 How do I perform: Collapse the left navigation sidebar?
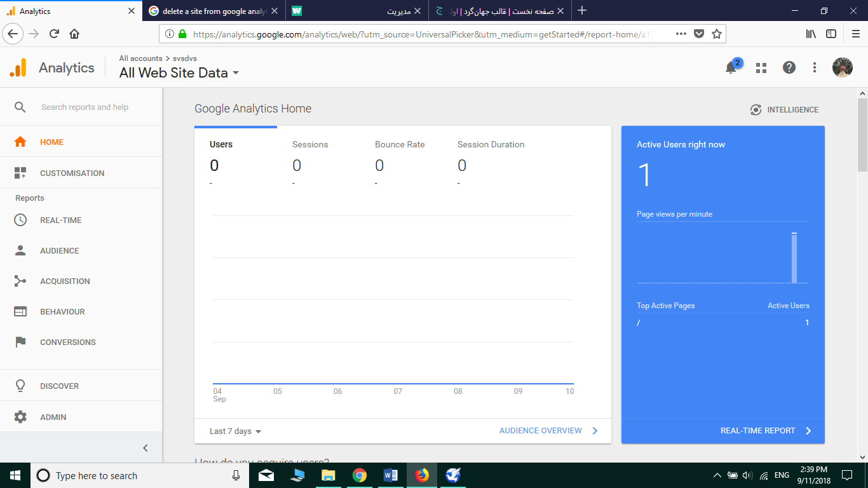pyautogui.click(x=146, y=448)
